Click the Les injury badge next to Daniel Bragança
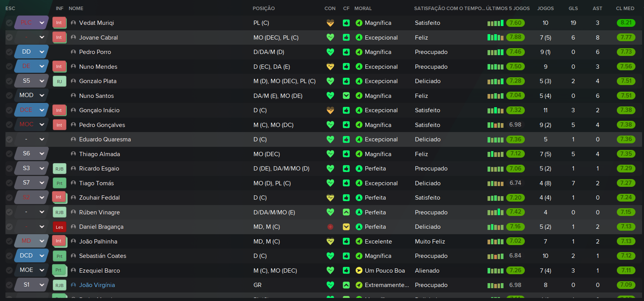The height and width of the screenshot is (301, 644). (x=59, y=227)
